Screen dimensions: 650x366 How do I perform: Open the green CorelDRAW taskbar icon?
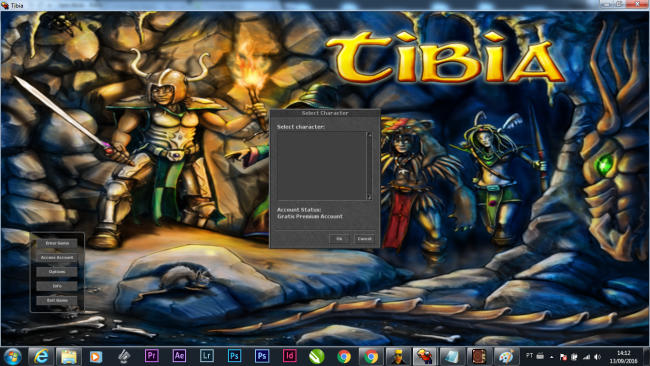point(317,356)
